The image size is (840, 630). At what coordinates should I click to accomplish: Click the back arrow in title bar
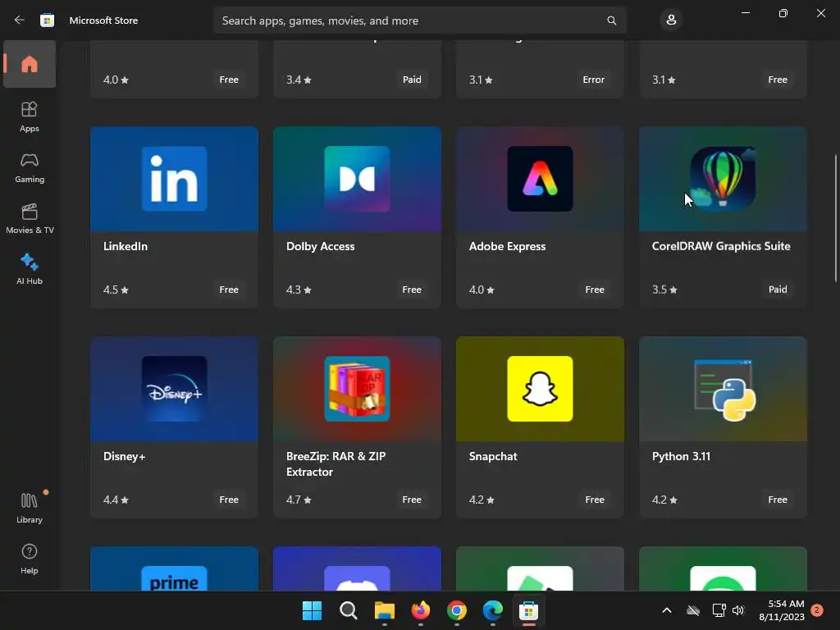(20, 20)
